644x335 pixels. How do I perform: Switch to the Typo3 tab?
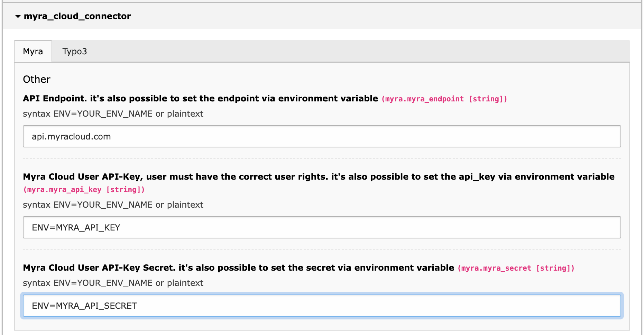[x=75, y=51]
